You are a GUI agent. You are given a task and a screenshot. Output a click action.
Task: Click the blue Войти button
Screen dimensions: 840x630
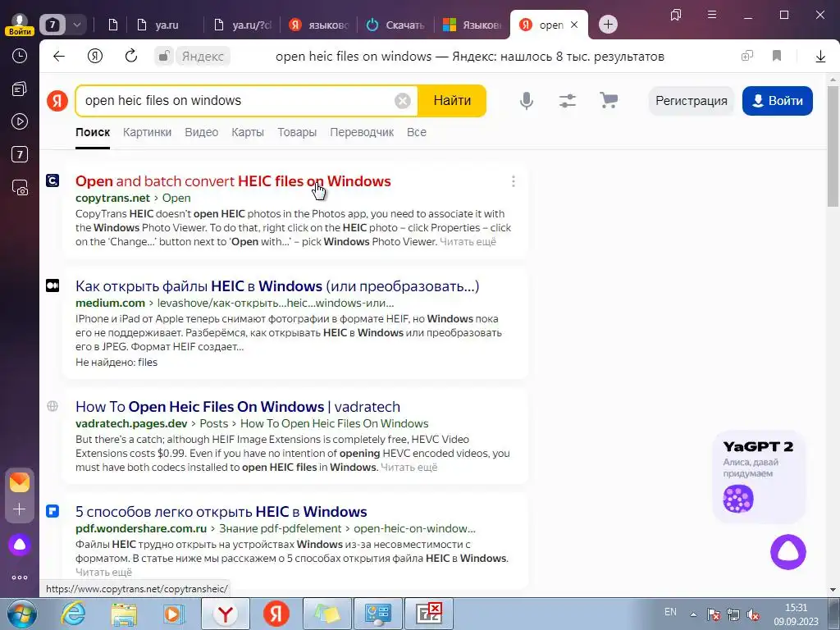tap(778, 101)
